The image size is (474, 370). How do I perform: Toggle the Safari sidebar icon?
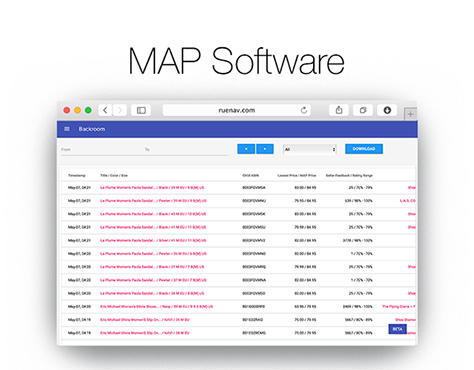point(141,110)
